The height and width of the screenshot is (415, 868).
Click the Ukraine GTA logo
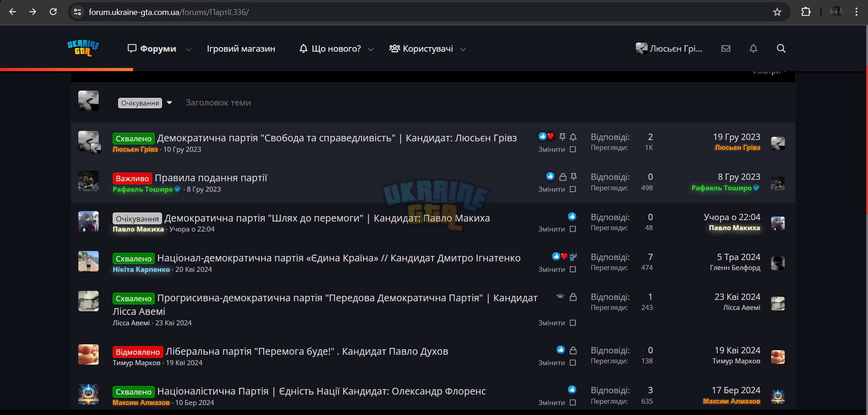point(83,48)
